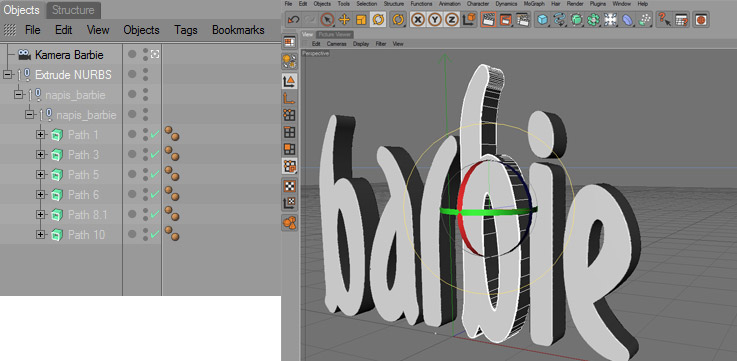Click the question mark help icon
The image size is (737, 361).
[664, 19]
